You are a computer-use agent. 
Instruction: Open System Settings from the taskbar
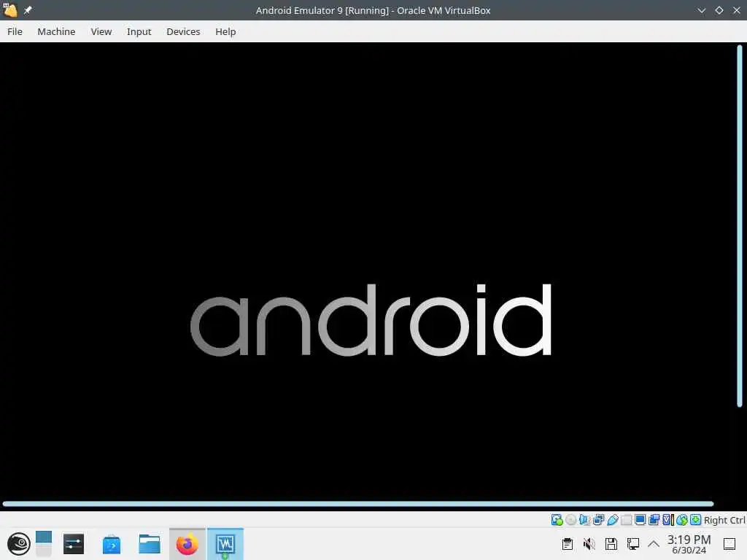coord(74,544)
